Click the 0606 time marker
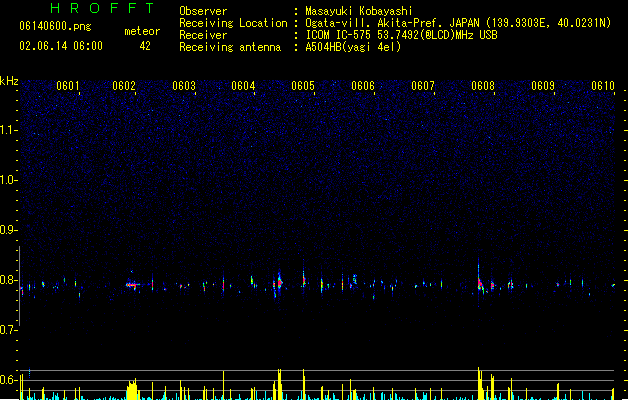The height and width of the screenshot is (400, 629). click(x=363, y=86)
